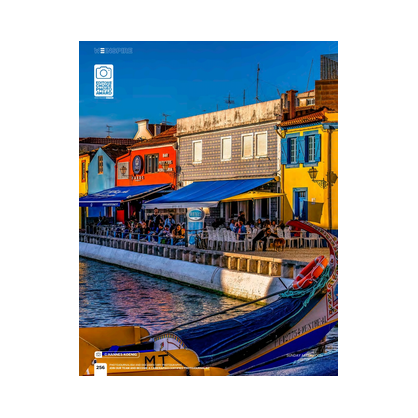418x418 pixels.
Task: Select the photographer name credit label
Action: coord(121,354)
